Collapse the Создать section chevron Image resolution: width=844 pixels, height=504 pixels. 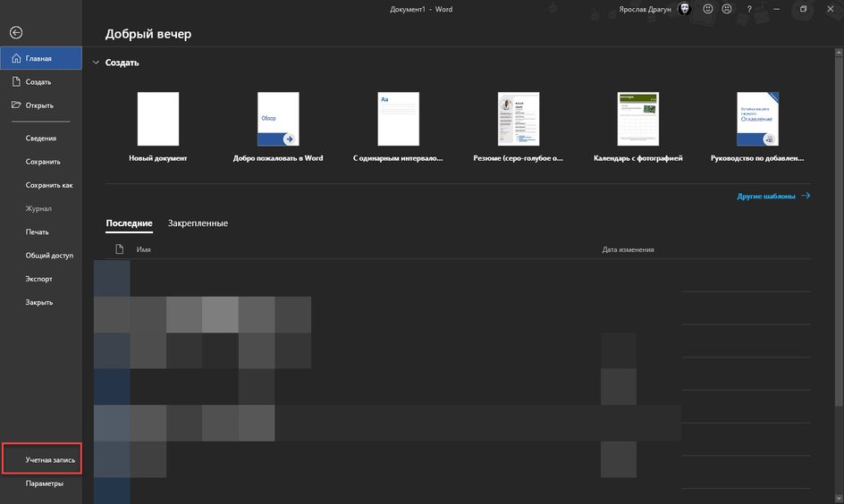pos(96,63)
